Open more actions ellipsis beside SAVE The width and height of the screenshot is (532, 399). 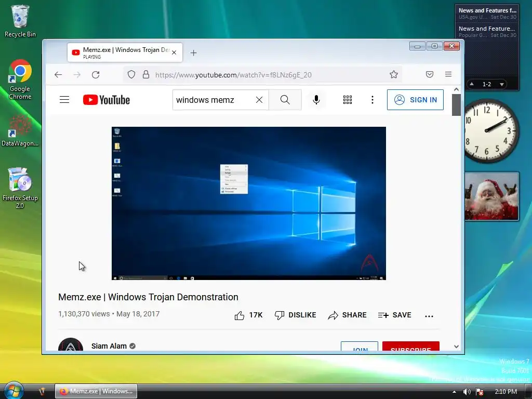429,316
